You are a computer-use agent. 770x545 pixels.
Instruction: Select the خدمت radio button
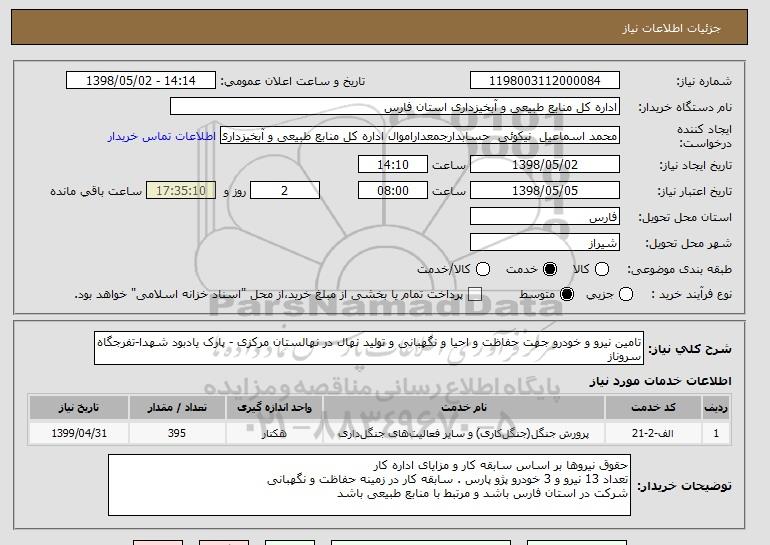550,269
